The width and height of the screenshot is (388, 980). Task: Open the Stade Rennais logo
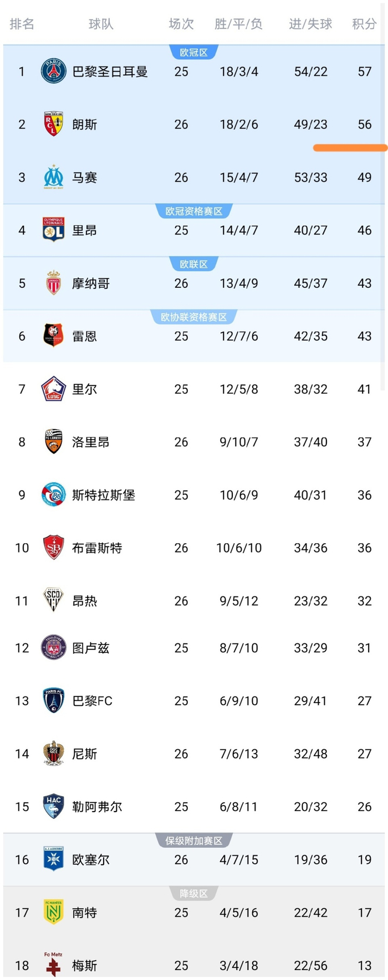(54, 336)
